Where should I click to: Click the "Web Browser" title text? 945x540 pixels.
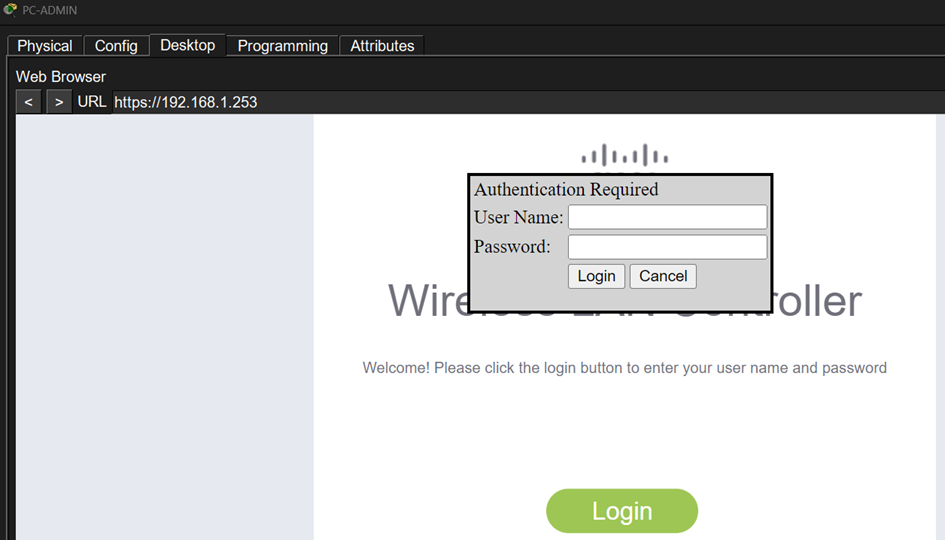pyautogui.click(x=61, y=77)
